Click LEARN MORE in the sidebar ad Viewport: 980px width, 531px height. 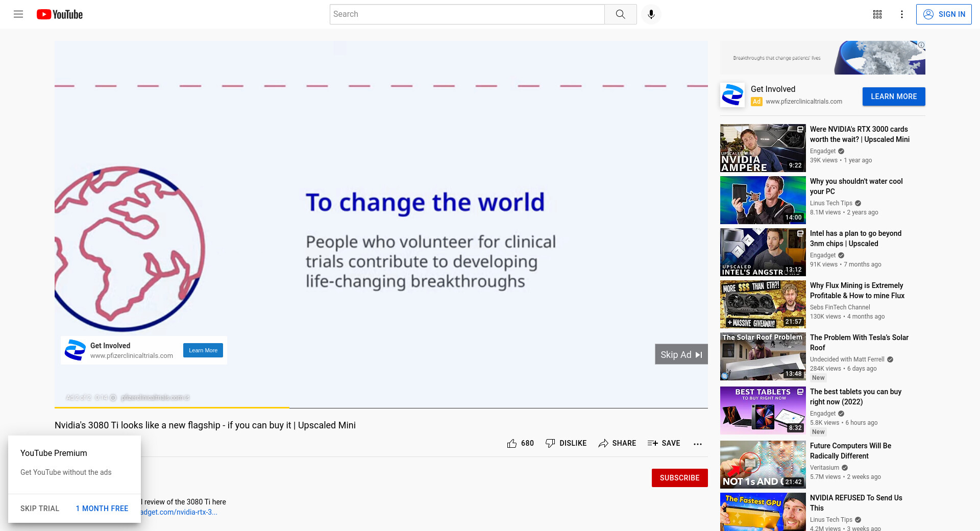click(894, 96)
